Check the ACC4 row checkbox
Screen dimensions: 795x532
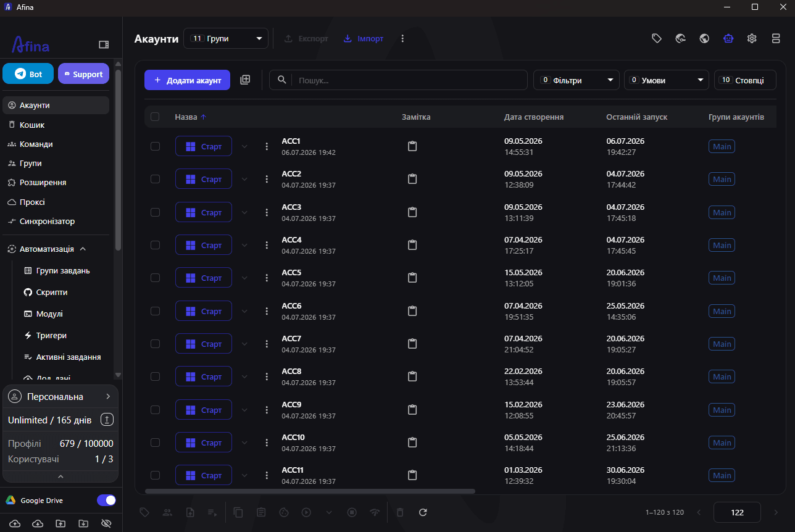click(155, 245)
